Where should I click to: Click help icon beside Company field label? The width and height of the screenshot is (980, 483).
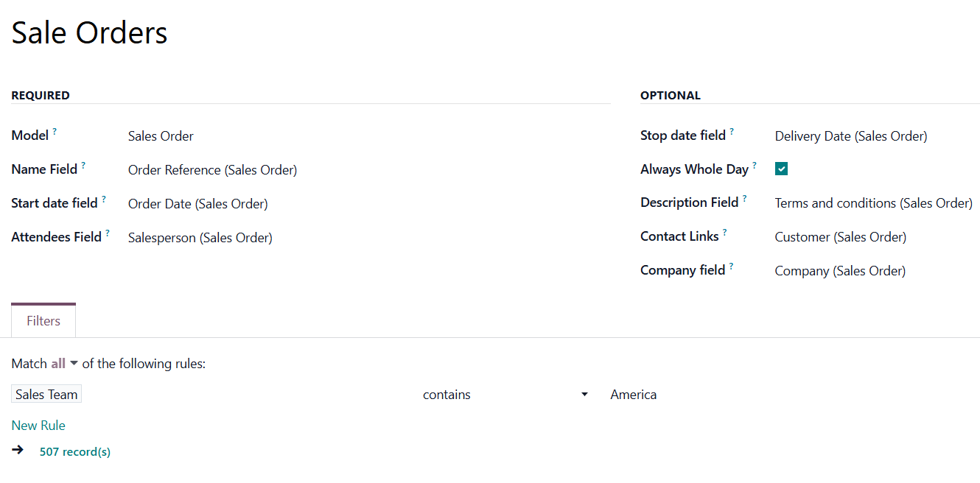click(731, 267)
